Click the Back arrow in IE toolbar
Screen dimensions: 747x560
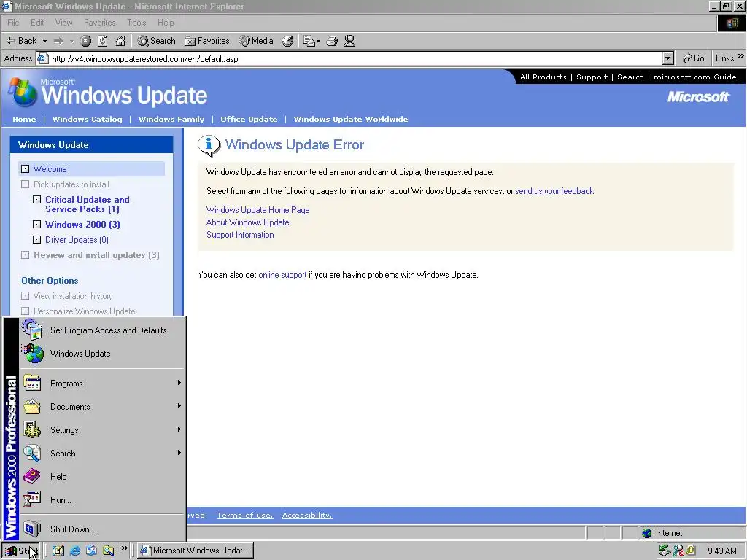pyautogui.click(x=21, y=41)
